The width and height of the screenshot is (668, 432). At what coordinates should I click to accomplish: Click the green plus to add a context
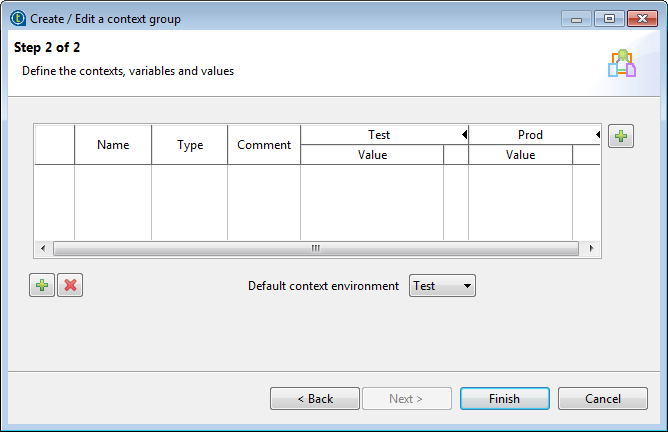621,137
